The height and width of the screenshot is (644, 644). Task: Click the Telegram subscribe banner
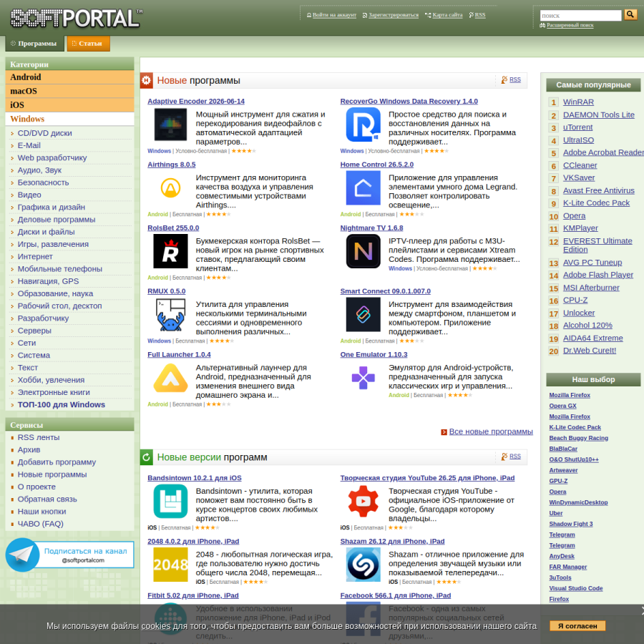[x=70, y=555]
